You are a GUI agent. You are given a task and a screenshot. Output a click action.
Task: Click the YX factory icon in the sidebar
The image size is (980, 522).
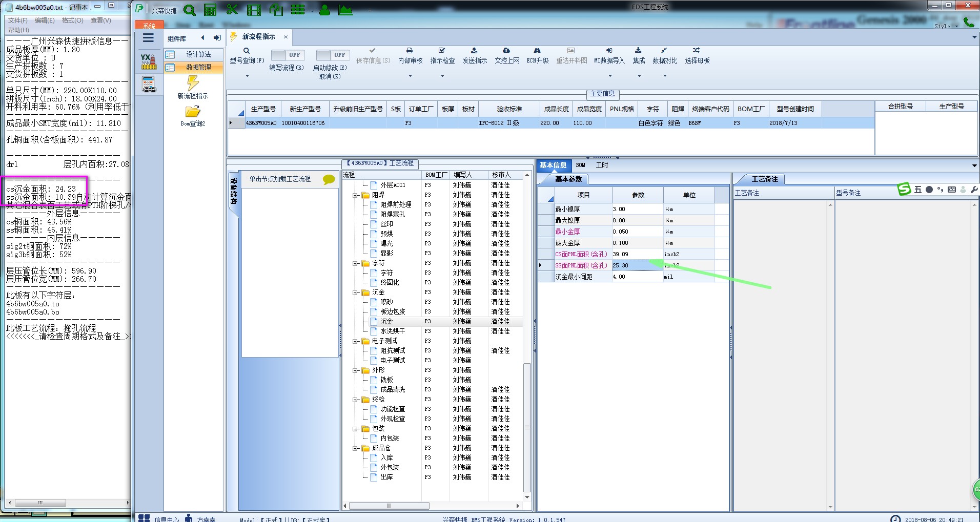[x=149, y=61]
